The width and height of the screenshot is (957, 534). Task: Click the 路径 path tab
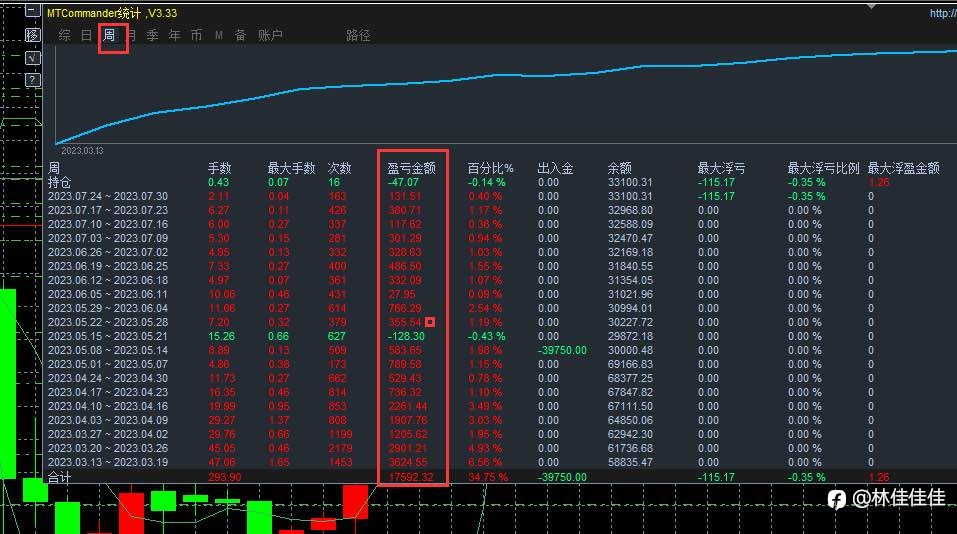click(x=358, y=35)
